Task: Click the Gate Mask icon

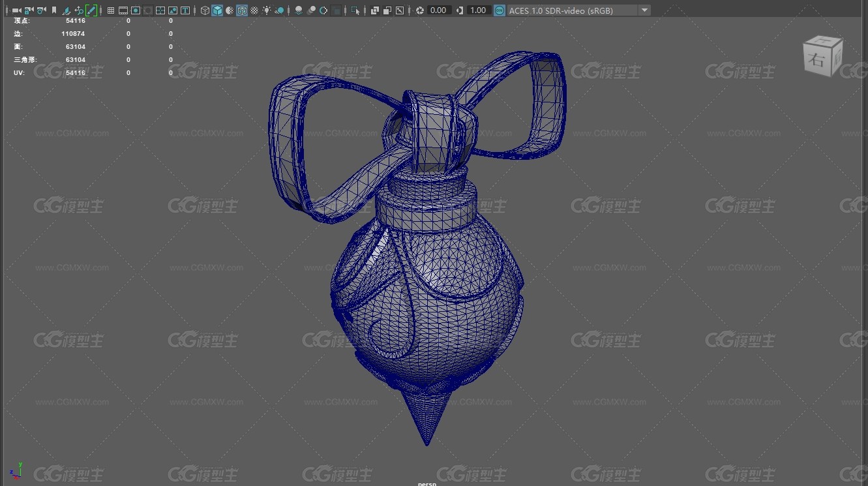Action: (x=148, y=10)
